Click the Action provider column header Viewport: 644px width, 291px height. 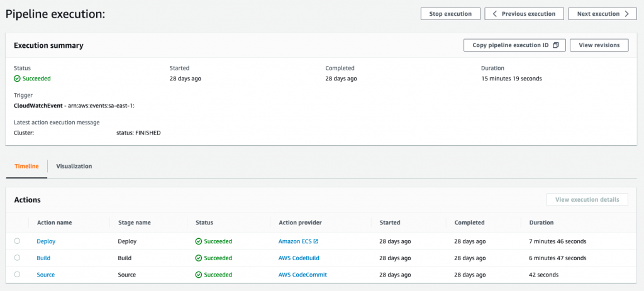point(300,222)
